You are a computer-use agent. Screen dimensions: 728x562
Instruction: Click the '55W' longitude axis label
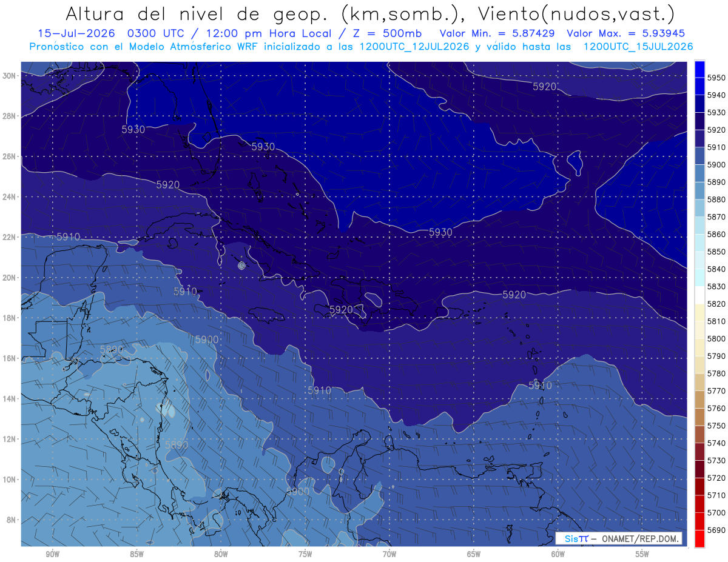tap(642, 554)
